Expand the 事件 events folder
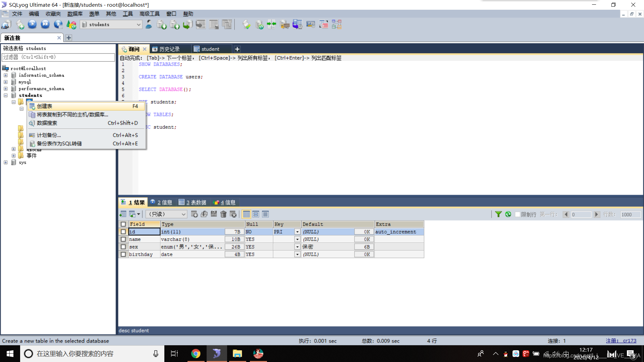644x362 pixels. tap(14, 156)
